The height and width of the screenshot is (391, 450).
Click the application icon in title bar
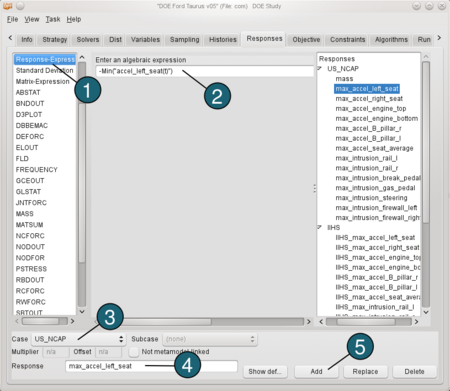[8, 6]
